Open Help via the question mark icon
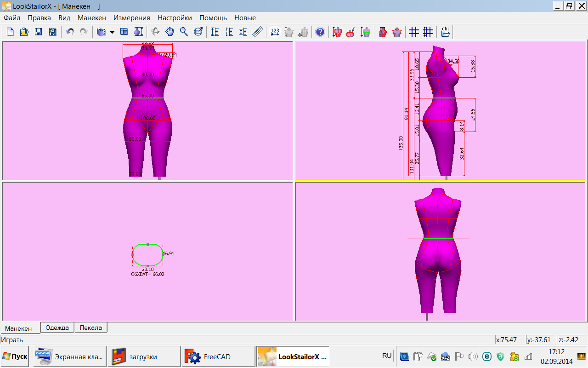 pos(320,32)
